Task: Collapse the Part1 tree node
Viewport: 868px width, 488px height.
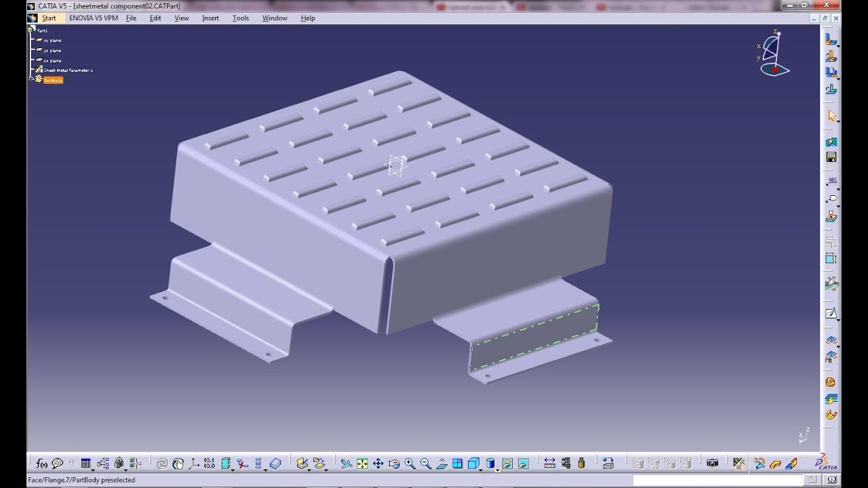Action: pos(31,30)
